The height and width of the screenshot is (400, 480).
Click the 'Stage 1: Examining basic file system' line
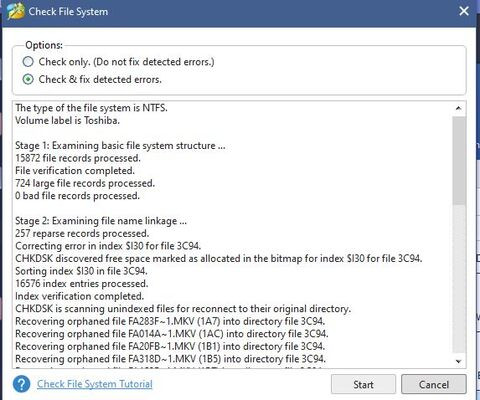pyautogui.click(x=120, y=146)
